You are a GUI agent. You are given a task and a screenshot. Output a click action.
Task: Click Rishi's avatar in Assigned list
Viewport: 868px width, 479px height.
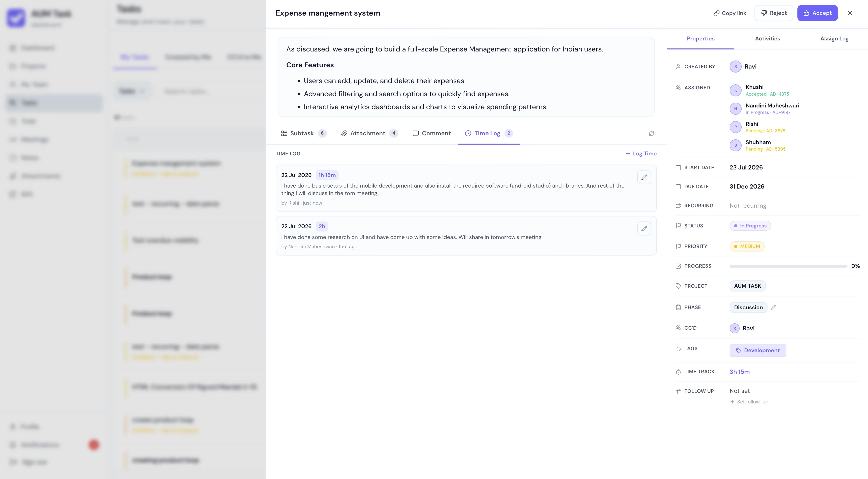pos(735,127)
